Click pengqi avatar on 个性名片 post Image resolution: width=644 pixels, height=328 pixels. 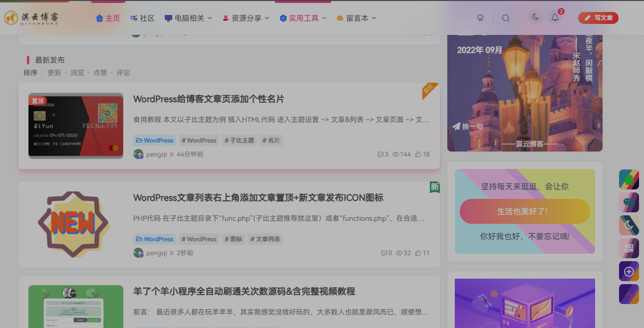(x=138, y=154)
